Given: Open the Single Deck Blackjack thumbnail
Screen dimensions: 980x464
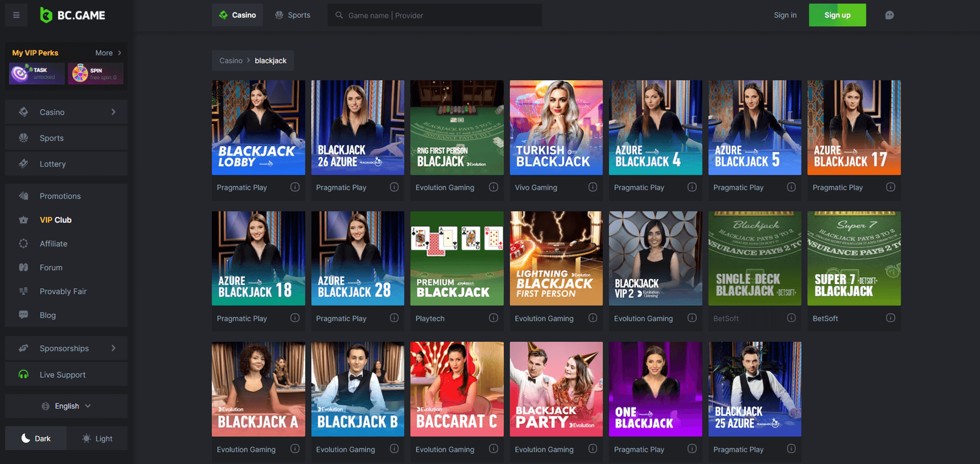Looking at the screenshot, I should tap(755, 258).
